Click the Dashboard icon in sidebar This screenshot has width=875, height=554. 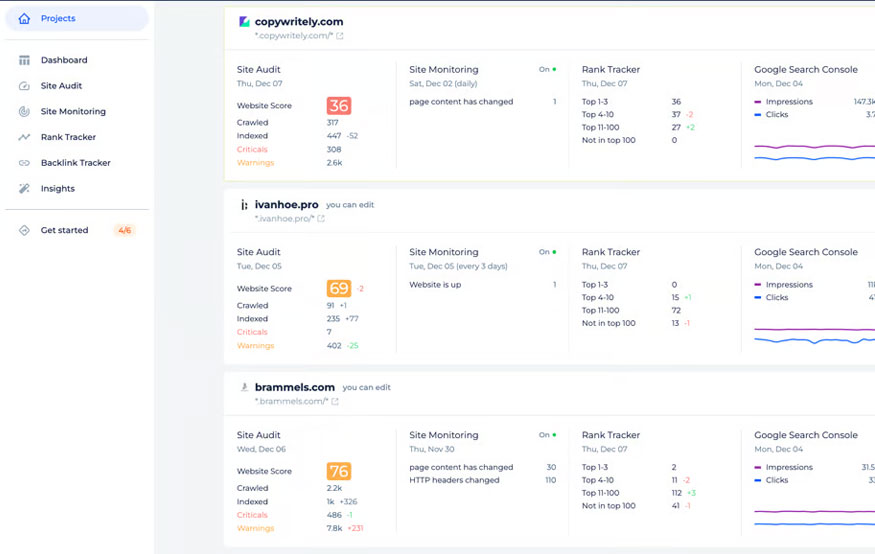[24, 60]
